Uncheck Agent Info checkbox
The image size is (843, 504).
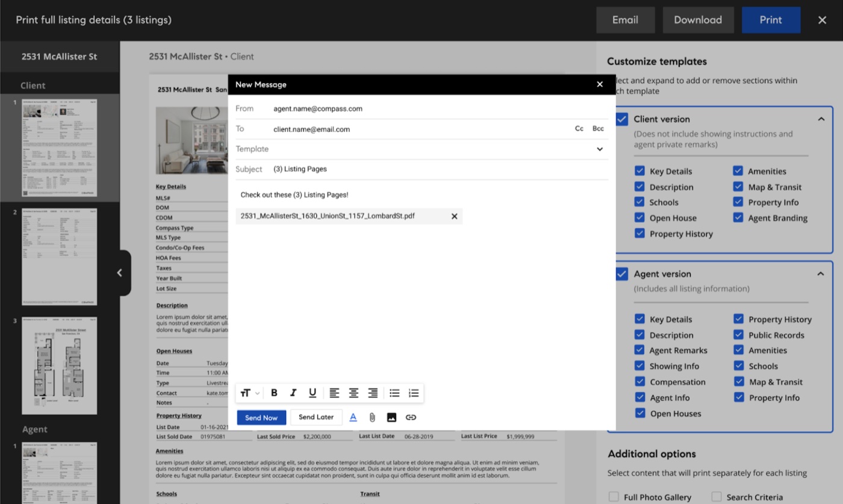(639, 397)
